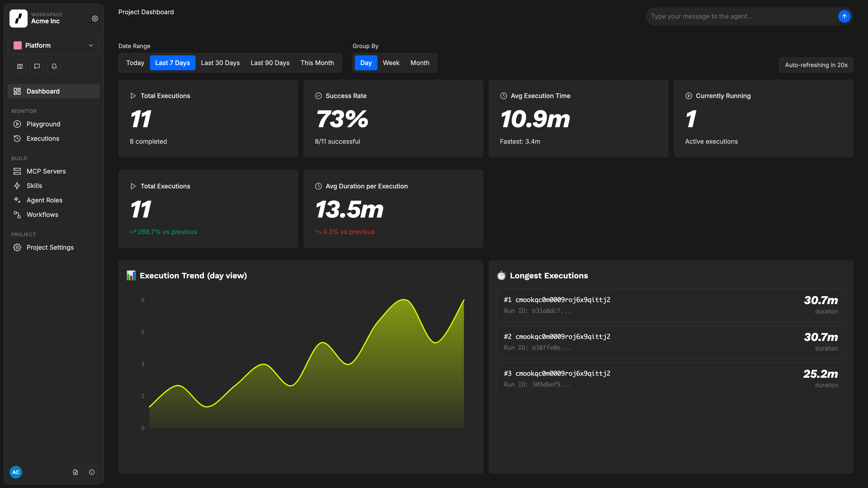Click the Executions history icon
This screenshot has height=488, width=868.
(x=17, y=138)
